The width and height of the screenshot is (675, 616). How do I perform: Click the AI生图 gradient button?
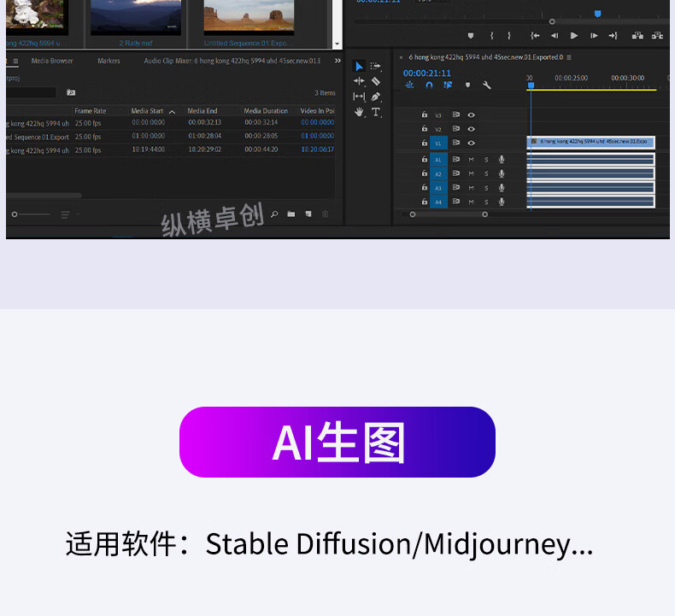(337, 442)
